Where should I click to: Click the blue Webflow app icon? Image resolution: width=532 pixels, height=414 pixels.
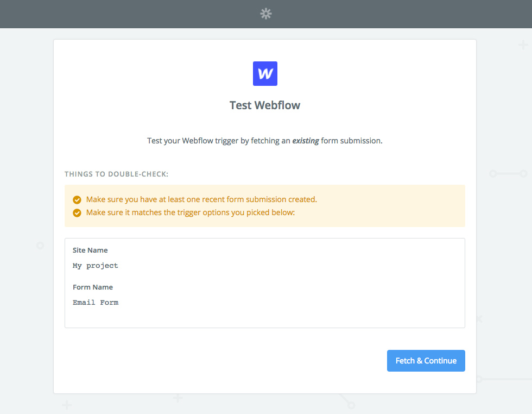[265, 73]
